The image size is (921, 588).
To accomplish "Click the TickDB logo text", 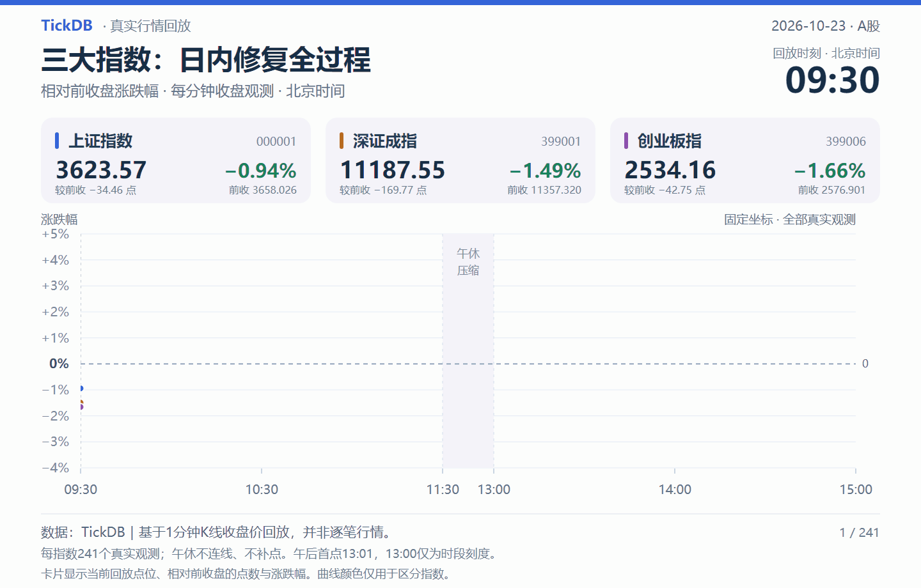I will pyautogui.click(x=67, y=26).
